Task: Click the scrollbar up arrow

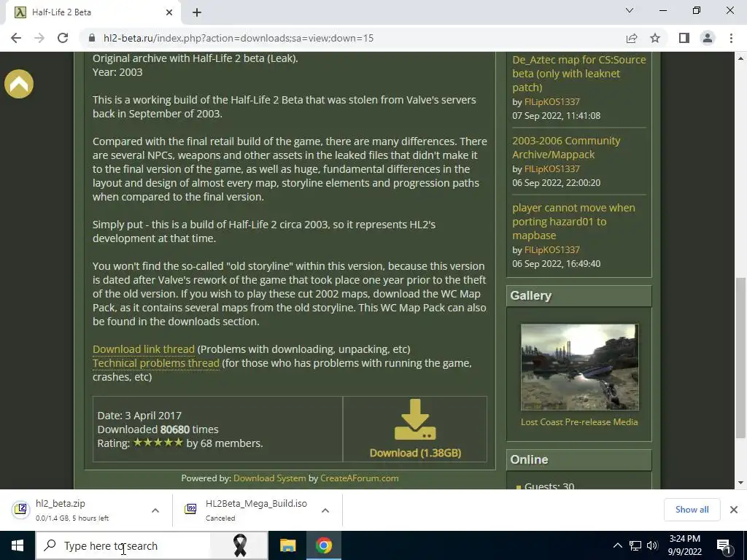Action: click(740, 58)
